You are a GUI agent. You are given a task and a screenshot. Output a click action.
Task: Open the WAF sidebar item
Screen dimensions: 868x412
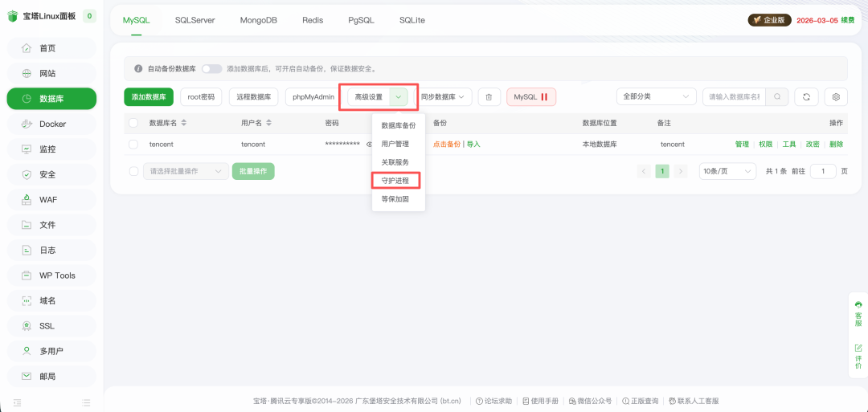pyautogui.click(x=51, y=200)
